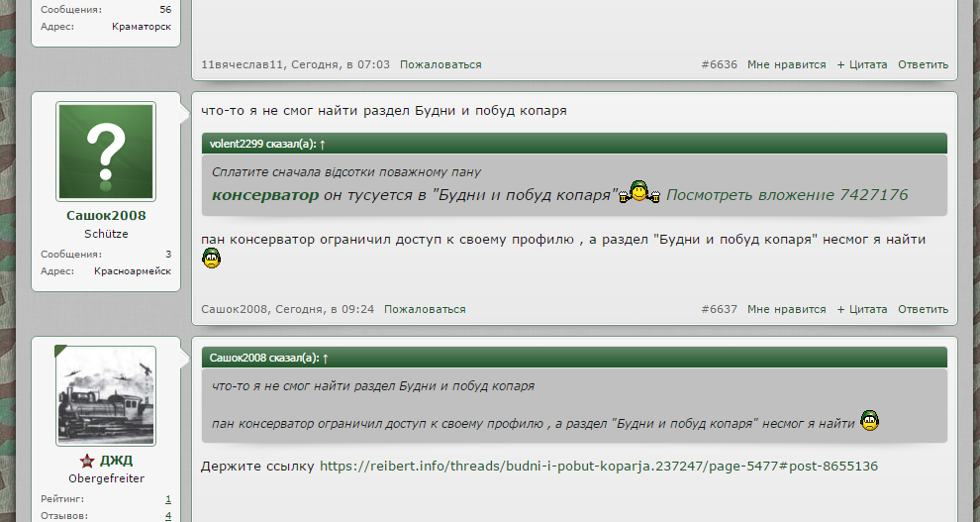Click the Краматорск address text
The height and width of the screenshot is (522, 980).
point(142,27)
